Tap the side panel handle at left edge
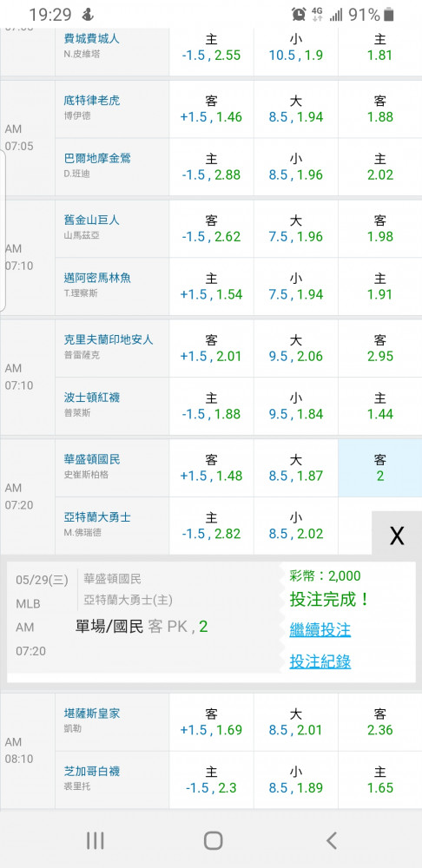The width and height of the screenshot is (422, 868). coord(3,230)
